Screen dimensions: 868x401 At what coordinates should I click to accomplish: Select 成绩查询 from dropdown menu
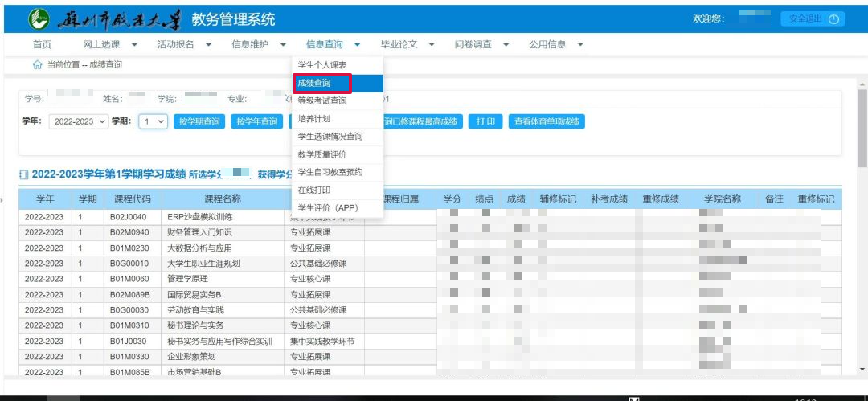pos(338,83)
